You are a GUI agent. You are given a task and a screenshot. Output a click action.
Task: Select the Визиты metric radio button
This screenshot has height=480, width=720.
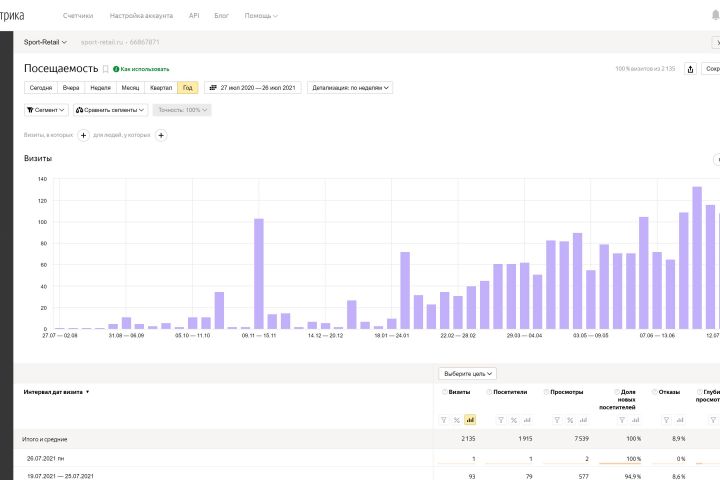click(x=444, y=392)
